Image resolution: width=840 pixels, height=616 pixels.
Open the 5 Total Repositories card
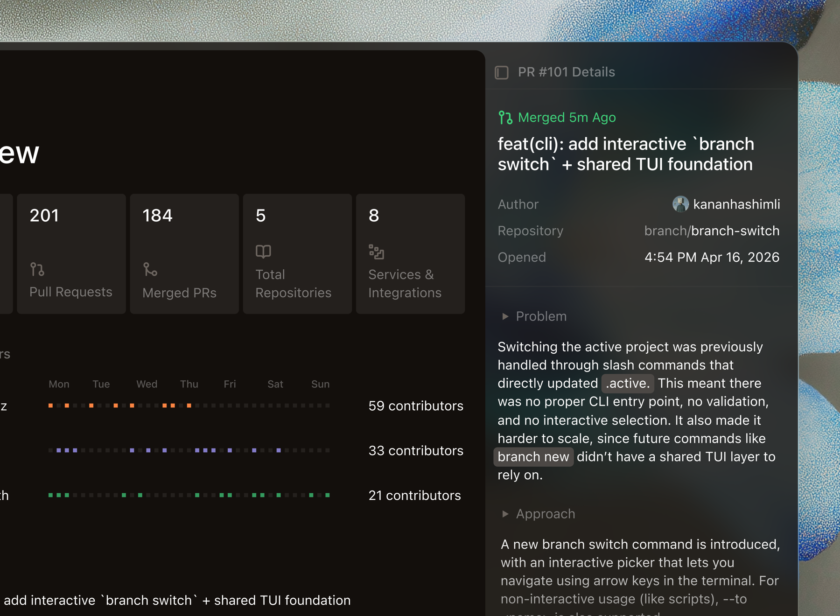pos(297,253)
